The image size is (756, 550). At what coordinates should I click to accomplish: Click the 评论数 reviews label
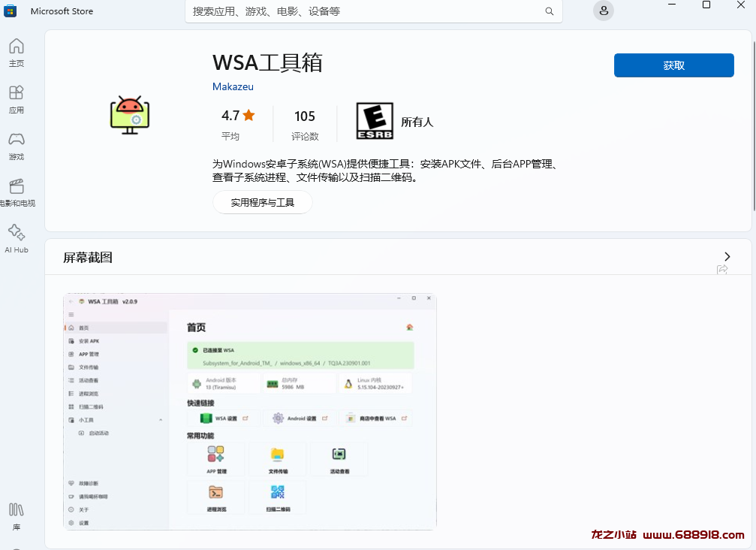tap(305, 137)
